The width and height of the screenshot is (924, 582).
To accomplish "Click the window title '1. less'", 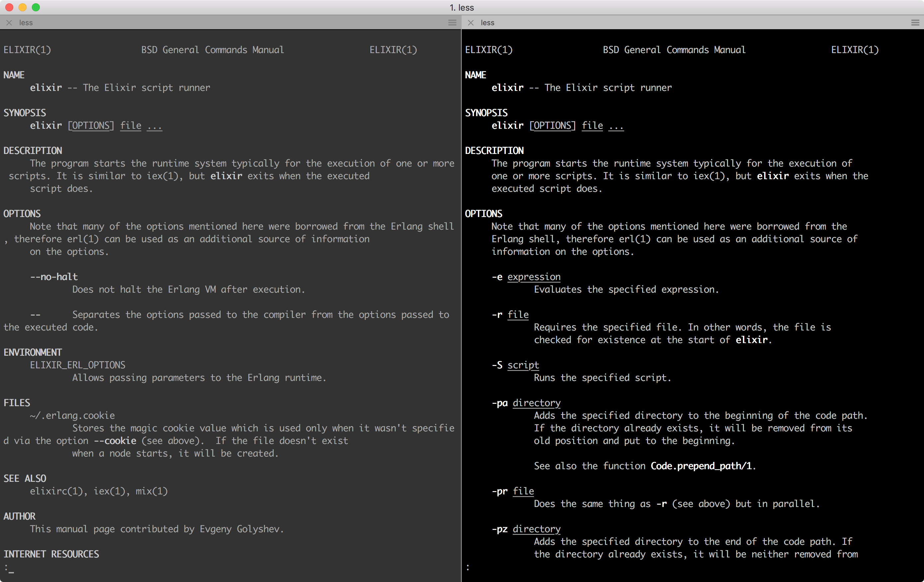I will [462, 7].
